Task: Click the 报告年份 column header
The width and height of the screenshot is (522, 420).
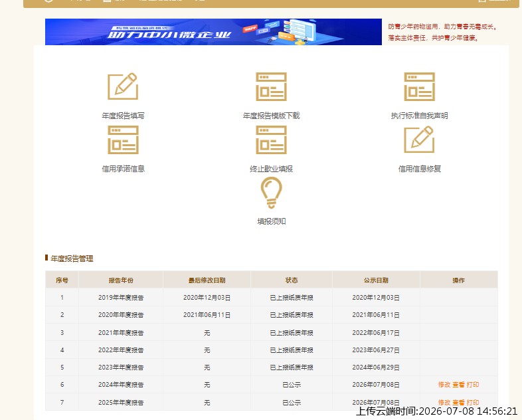Action: tap(121, 280)
